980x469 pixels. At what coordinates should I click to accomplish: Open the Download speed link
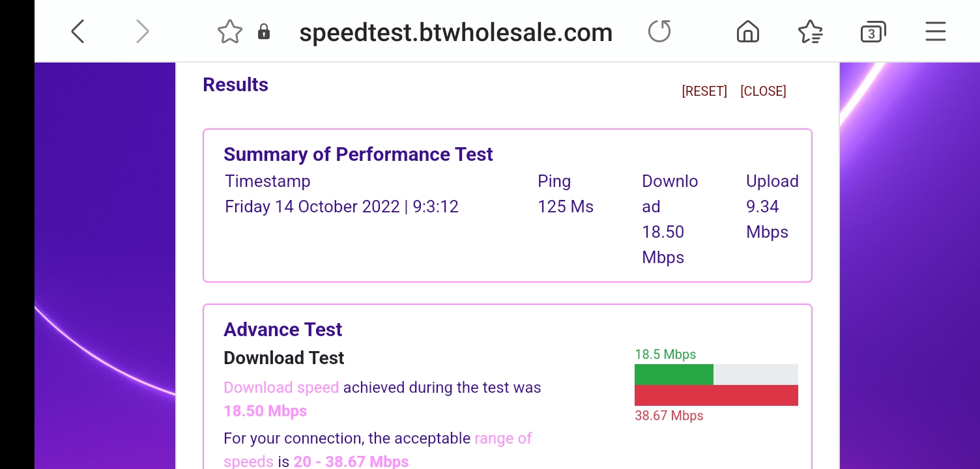pyautogui.click(x=281, y=387)
